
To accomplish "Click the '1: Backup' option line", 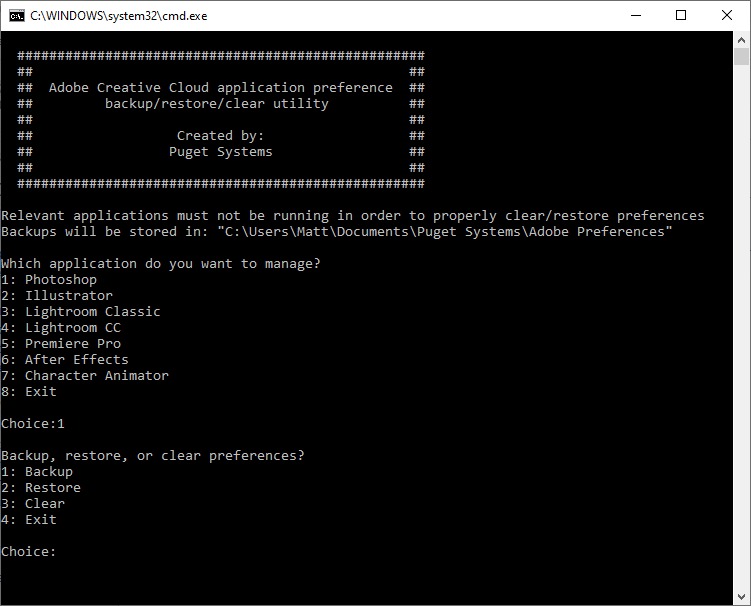I will point(37,472).
